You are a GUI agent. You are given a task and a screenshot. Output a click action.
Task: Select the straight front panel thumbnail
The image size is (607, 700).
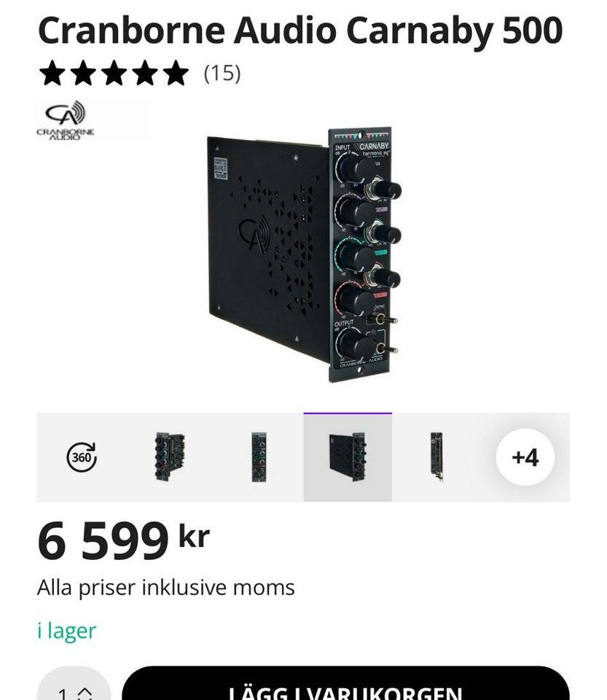pyautogui.click(x=259, y=457)
